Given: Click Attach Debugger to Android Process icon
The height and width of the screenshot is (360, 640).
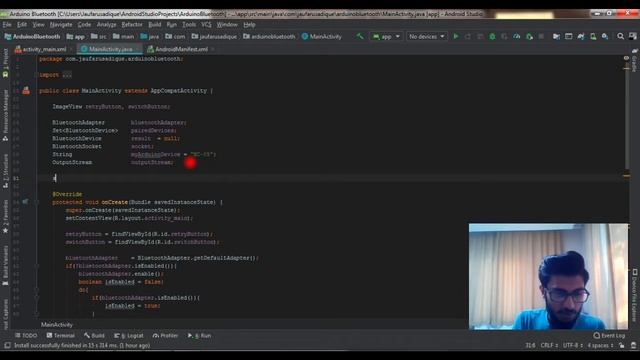Looking at the screenshot, I should 529,36.
